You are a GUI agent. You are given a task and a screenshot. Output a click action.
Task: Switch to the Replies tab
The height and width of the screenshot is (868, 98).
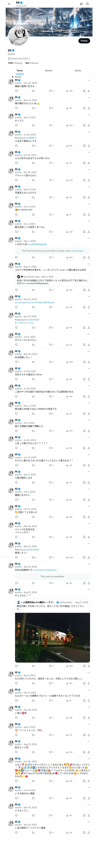tap(49, 71)
